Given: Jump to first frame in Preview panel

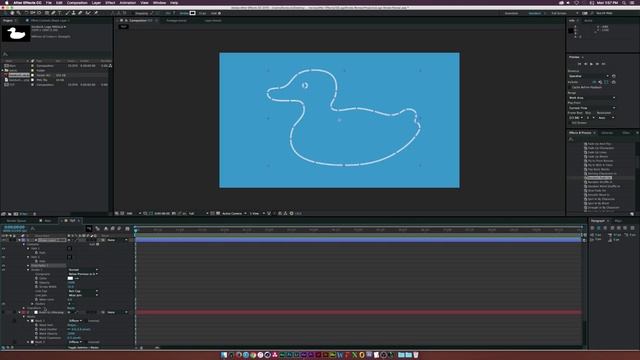Looking at the screenshot, I should click(x=579, y=64).
